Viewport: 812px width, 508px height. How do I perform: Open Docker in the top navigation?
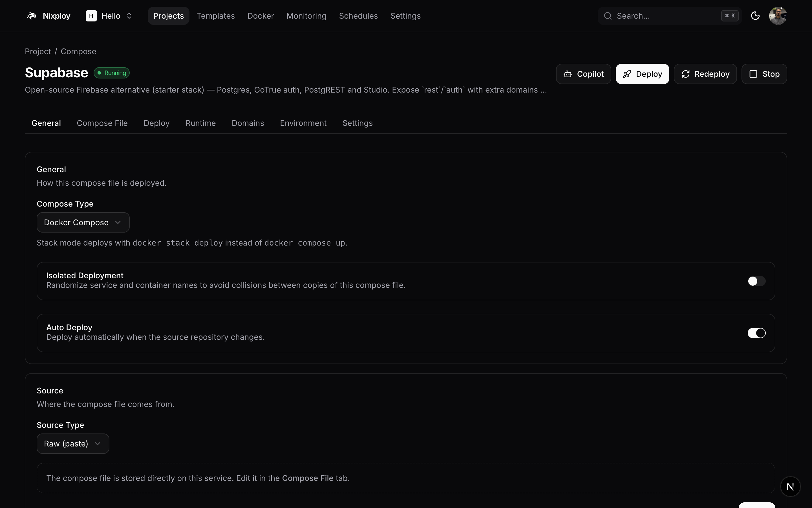(x=261, y=16)
